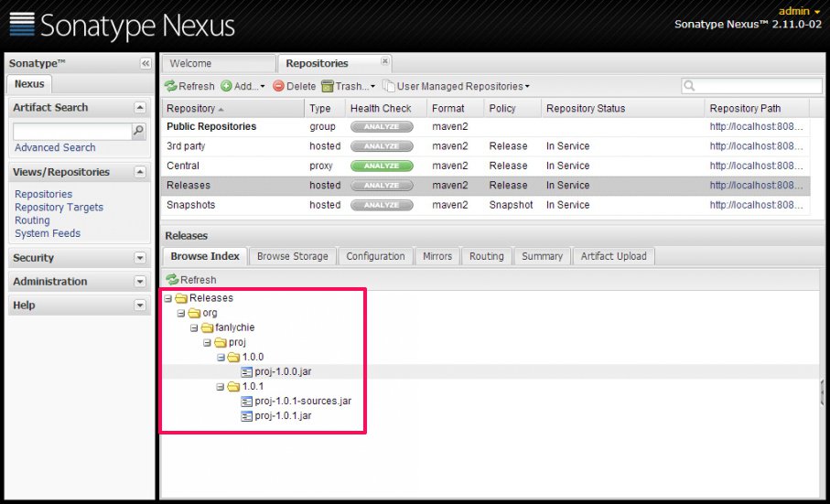The height and width of the screenshot is (504, 830).
Task: Open the Configuration tab
Action: 375,256
